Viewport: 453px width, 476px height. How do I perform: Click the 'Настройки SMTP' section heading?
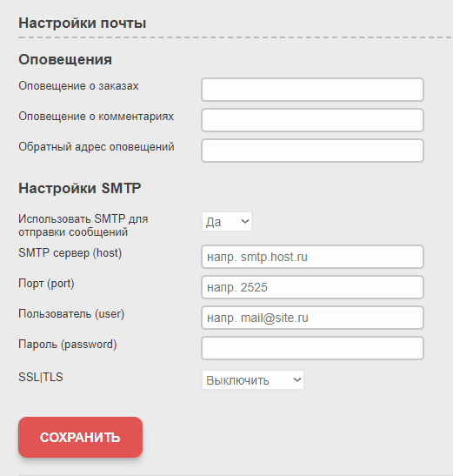click(x=80, y=188)
